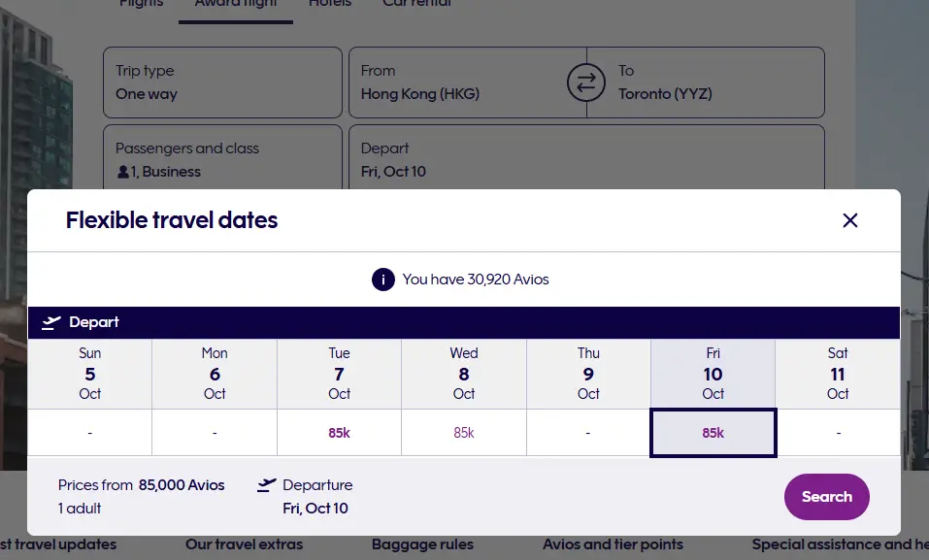The height and width of the screenshot is (560, 929).
Task: Choose the Friday Oct 10 85k fare
Action: tap(713, 433)
